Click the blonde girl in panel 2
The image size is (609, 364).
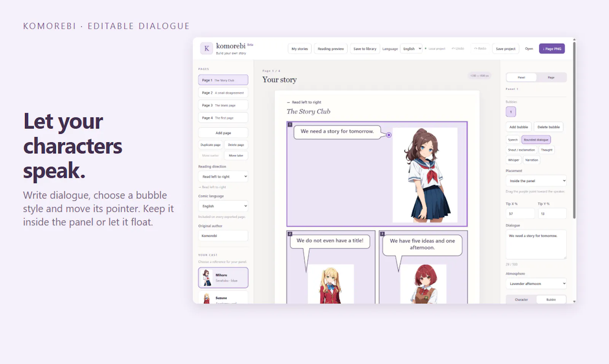(x=330, y=285)
